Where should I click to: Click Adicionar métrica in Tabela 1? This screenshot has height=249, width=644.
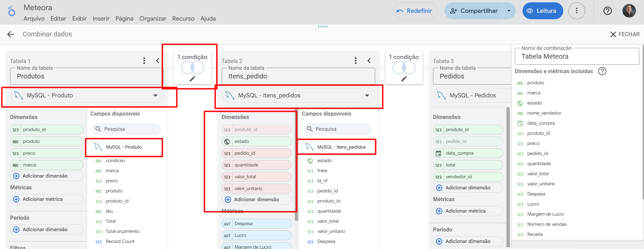pyautogui.click(x=43, y=199)
